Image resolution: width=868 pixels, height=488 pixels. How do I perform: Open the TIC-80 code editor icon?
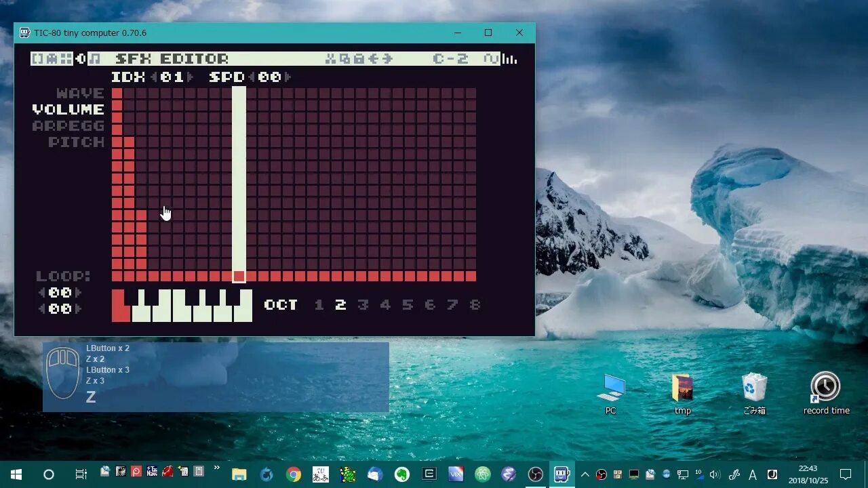(37, 59)
